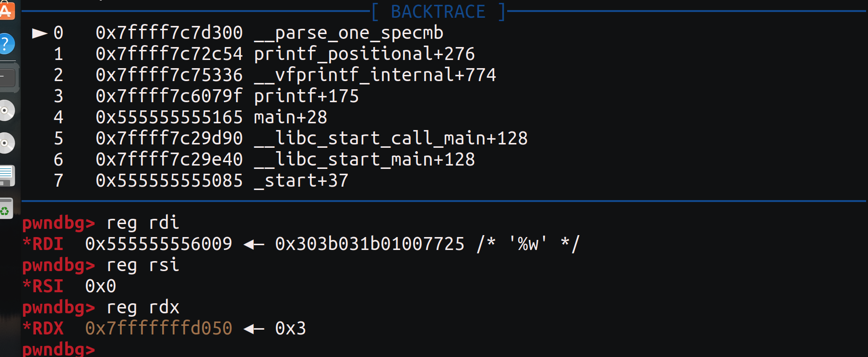
Task: Click the RDI value 0x555555556009
Action: 159,244
